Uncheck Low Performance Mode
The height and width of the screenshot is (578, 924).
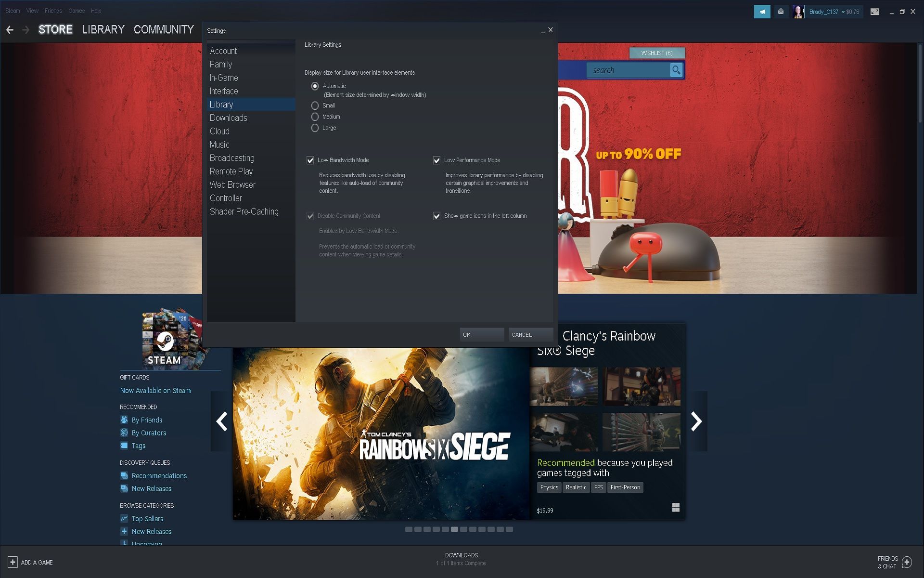[436, 160]
